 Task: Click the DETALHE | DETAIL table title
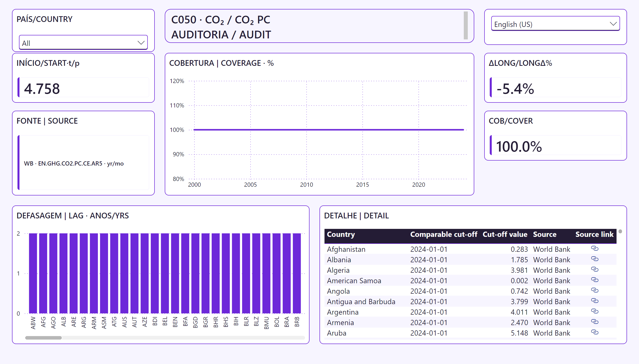pos(356,215)
